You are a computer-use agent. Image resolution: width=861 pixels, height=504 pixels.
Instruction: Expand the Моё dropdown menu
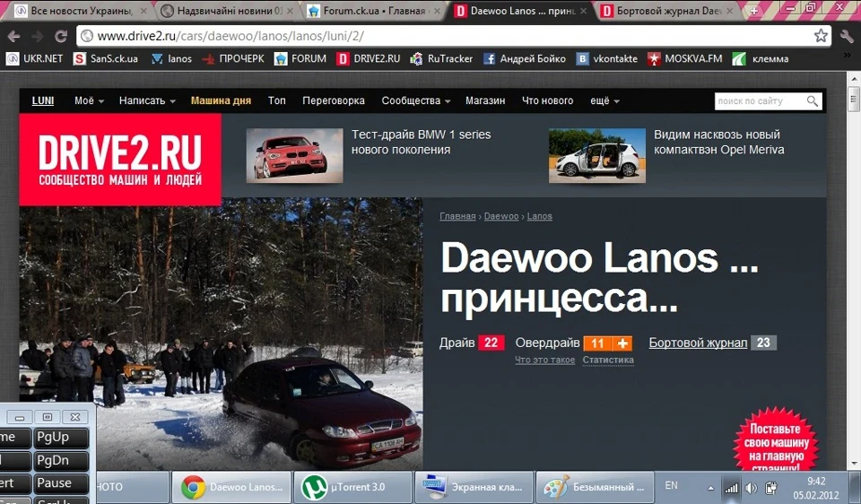click(x=89, y=100)
